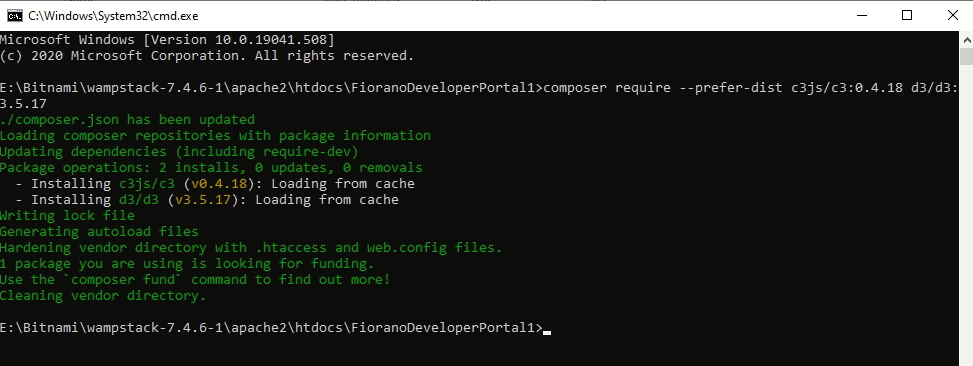
Task: Open the cmd.exe system menu icon
Action: (16, 16)
